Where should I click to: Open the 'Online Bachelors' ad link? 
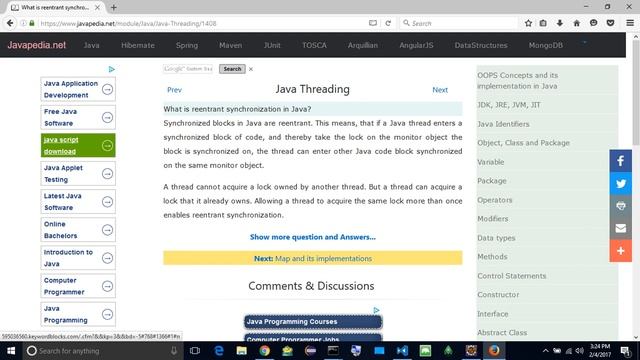point(78,230)
